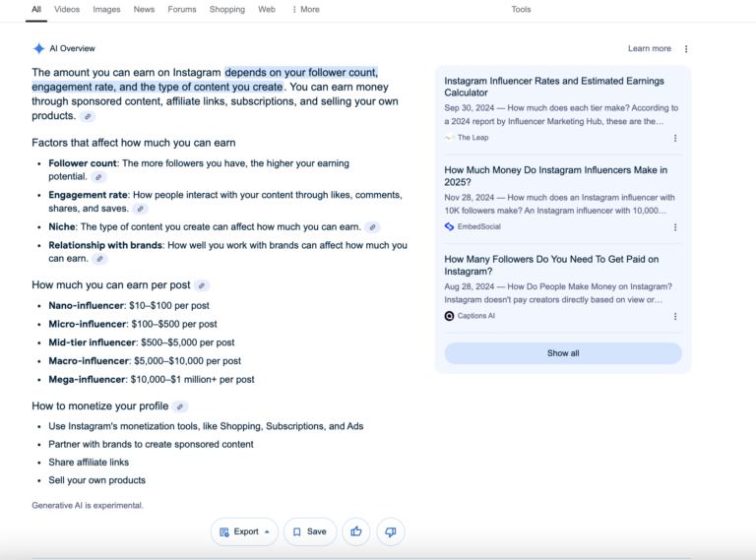Image resolution: width=756 pixels, height=560 pixels.
Task: Click the Learn more link
Action: point(650,48)
